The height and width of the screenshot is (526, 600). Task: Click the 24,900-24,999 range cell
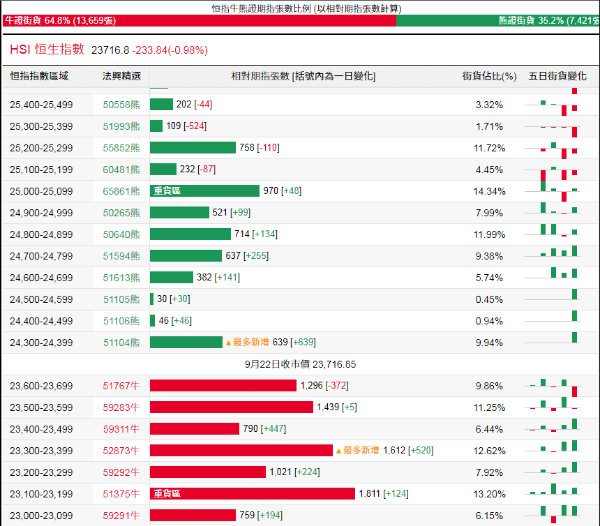pyautogui.click(x=41, y=213)
